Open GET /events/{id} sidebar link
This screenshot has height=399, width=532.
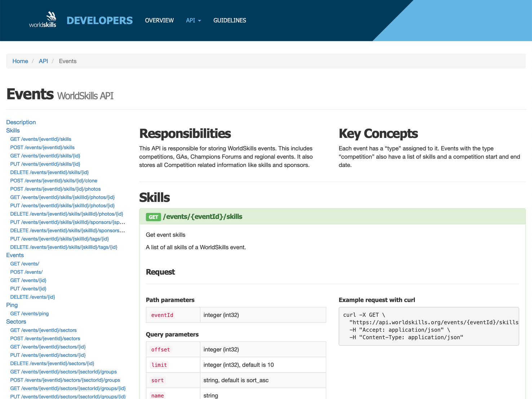pyautogui.click(x=28, y=280)
